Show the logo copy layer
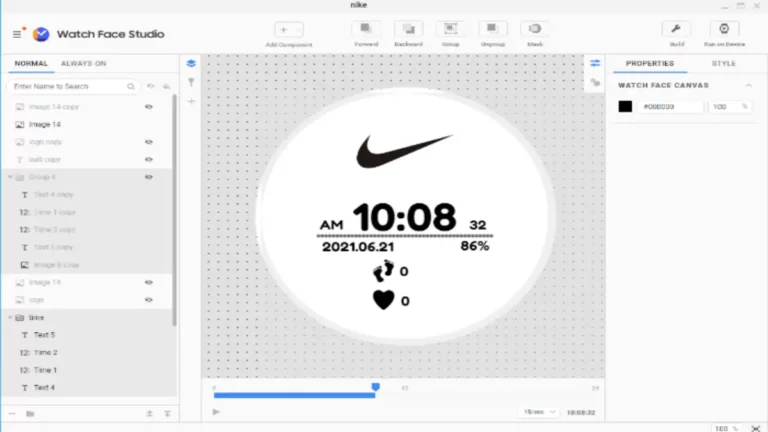Viewport: 768px width, 432px height. (148, 142)
